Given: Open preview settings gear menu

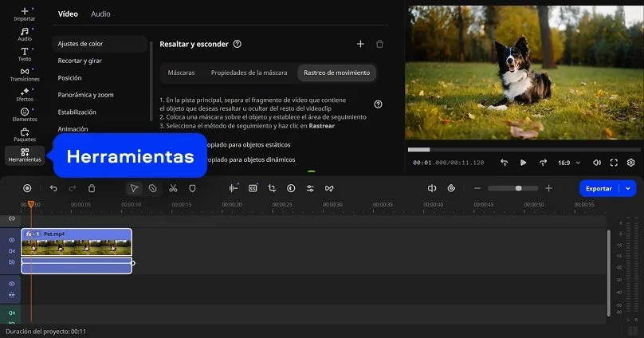Looking at the screenshot, I should coord(630,163).
